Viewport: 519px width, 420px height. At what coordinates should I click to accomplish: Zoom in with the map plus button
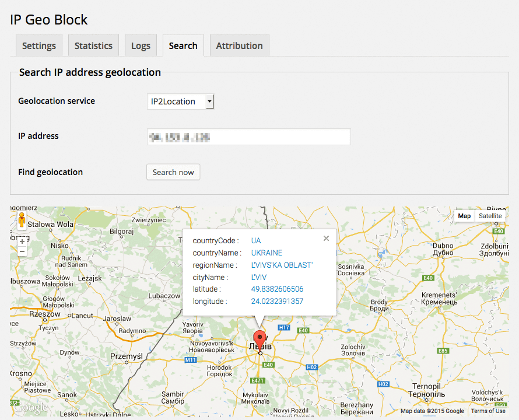[x=22, y=241]
